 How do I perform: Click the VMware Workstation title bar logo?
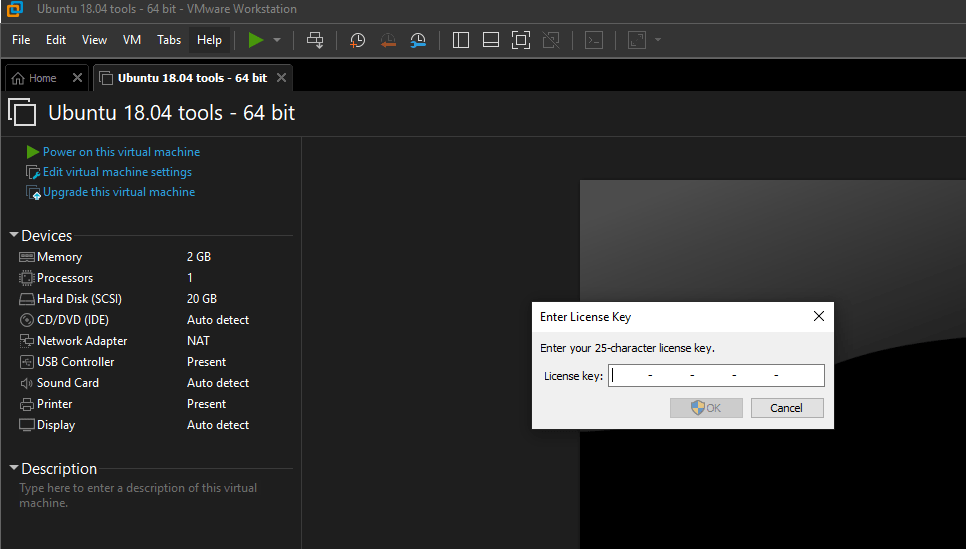[15, 9]
